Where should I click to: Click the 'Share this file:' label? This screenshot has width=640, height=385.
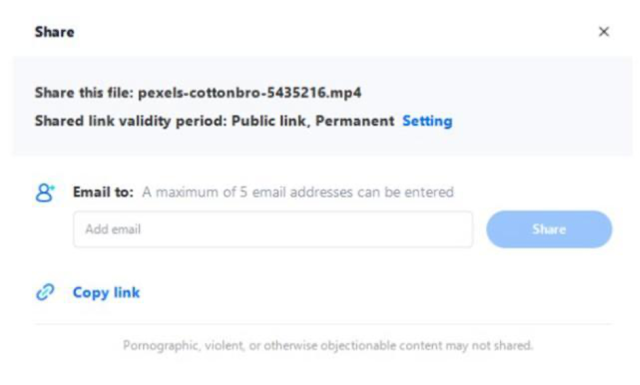click(84, 93)
